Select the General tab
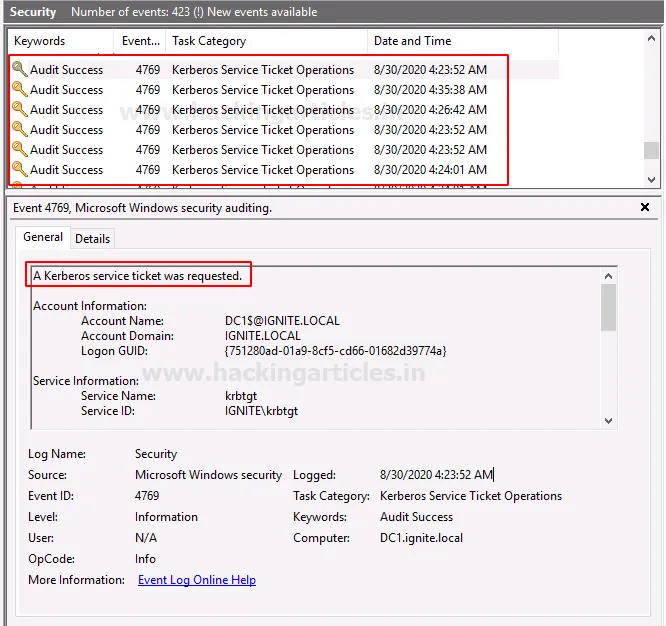666x626 pixels. pyautogui.click(x=43, y=238)
